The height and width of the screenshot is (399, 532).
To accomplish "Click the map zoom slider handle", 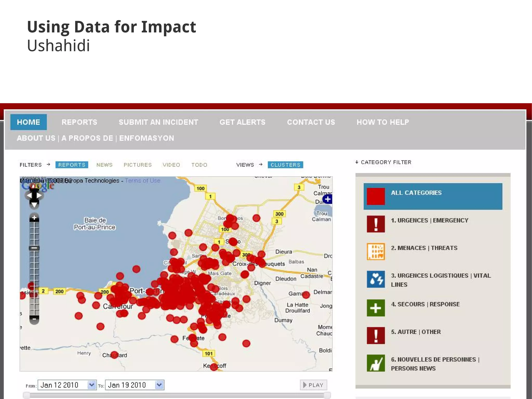I will click(34, 248).
